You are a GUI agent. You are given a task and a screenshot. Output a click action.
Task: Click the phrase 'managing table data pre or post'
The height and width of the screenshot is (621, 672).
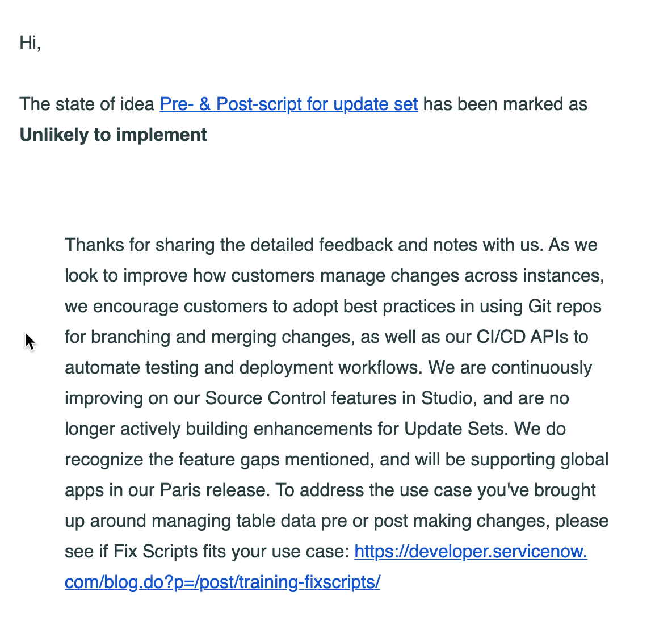click(260, 521)
